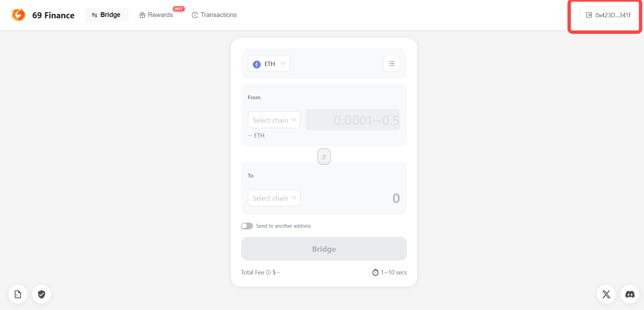Image resolution: width=644 pixels, height=310 pixels.
Task: Click the 69 Finance flame logo
Action: coord(18,15)
